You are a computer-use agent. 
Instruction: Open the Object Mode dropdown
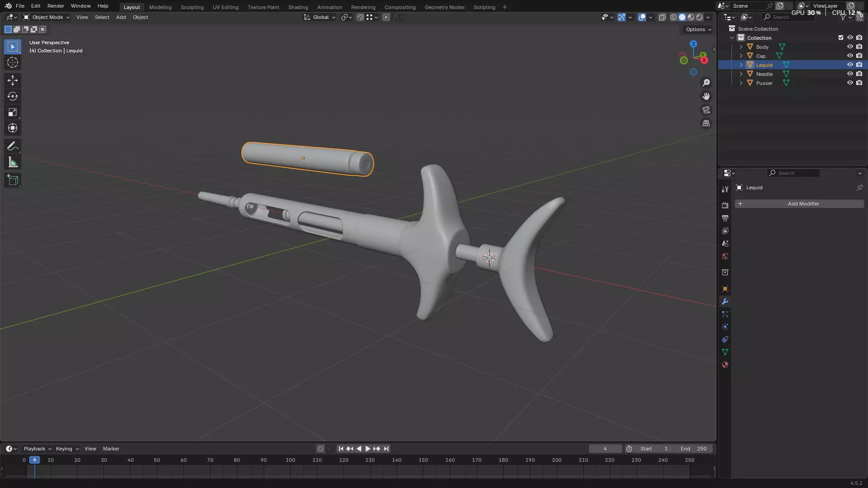point(47,17)
